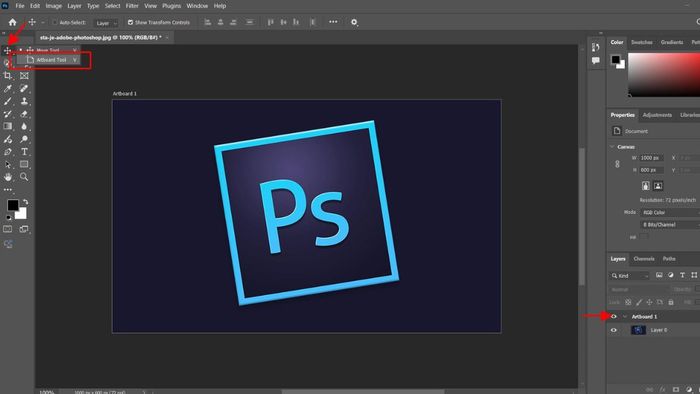This screenshot has height=394, width=700.
Task: Click the more options three dots in options bar
Action: tap(333, 22)
